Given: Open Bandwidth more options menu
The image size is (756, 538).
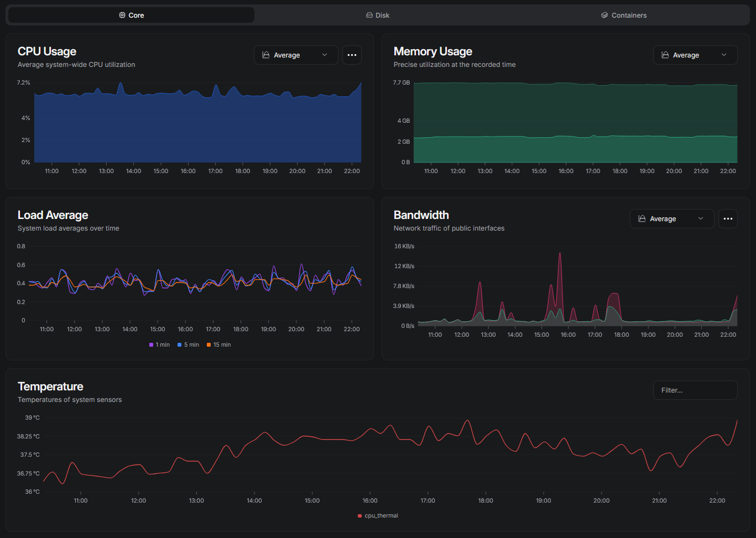Looking at the screenshot, I should click(728, 218).
